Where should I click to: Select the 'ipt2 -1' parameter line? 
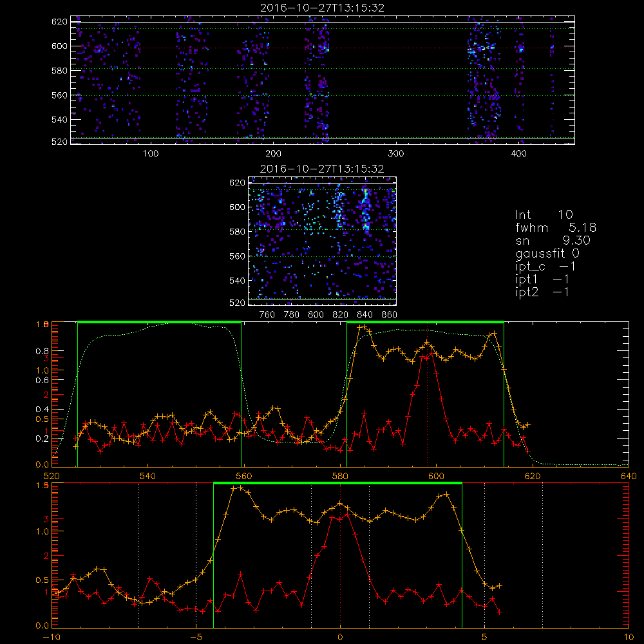[x=542, y=292]
